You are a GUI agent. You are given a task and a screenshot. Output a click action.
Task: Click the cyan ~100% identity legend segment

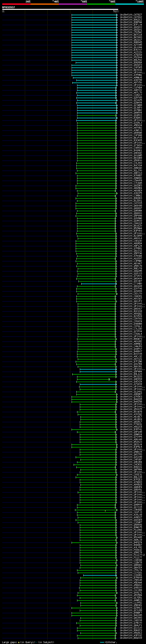[130, 4]
